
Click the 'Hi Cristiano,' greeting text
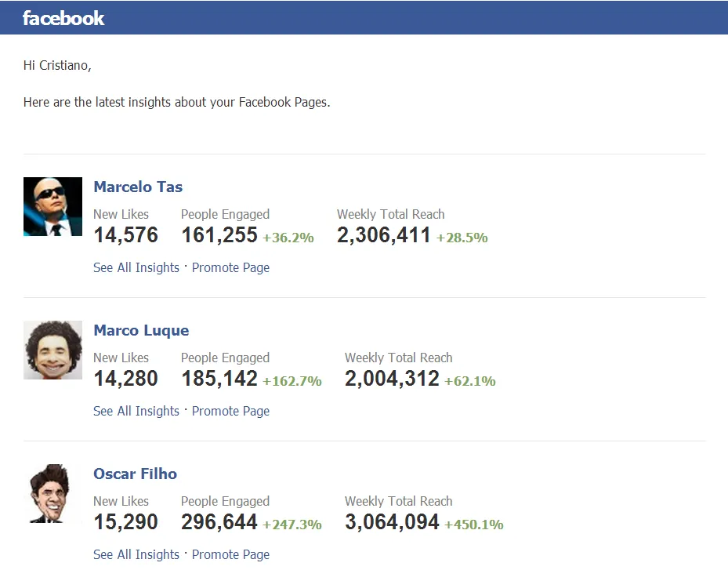coord(57,66)
